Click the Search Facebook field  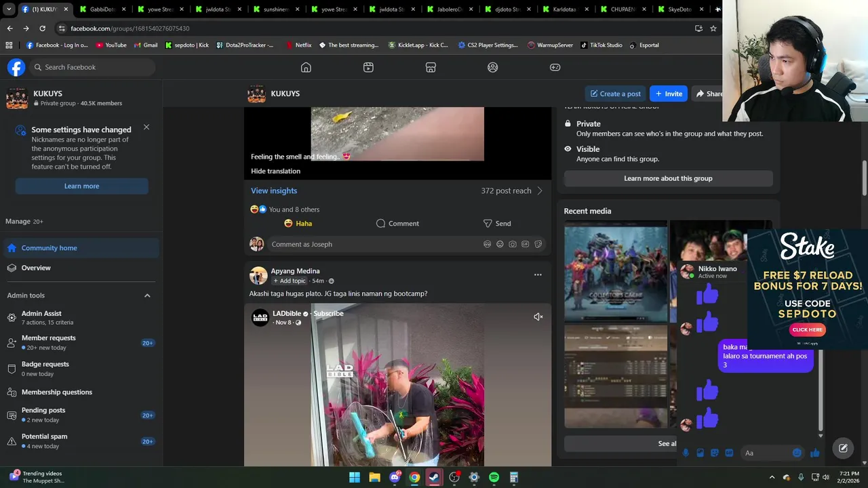click(92, 67)
